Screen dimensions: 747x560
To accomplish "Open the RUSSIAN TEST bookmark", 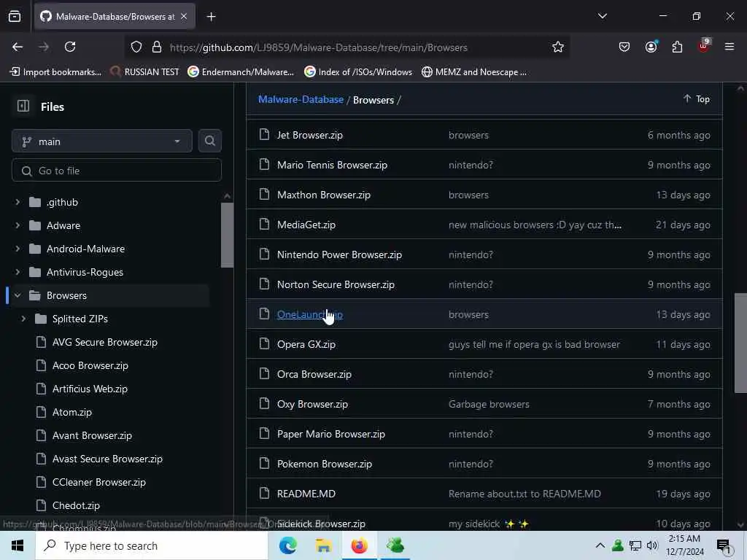I will click(144, 72).
